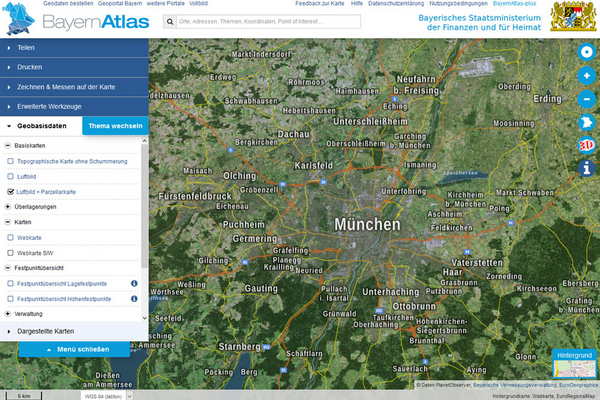This screenshot has width=600, height=400.
Task: Click the München label on map
Action: (367, 224)
